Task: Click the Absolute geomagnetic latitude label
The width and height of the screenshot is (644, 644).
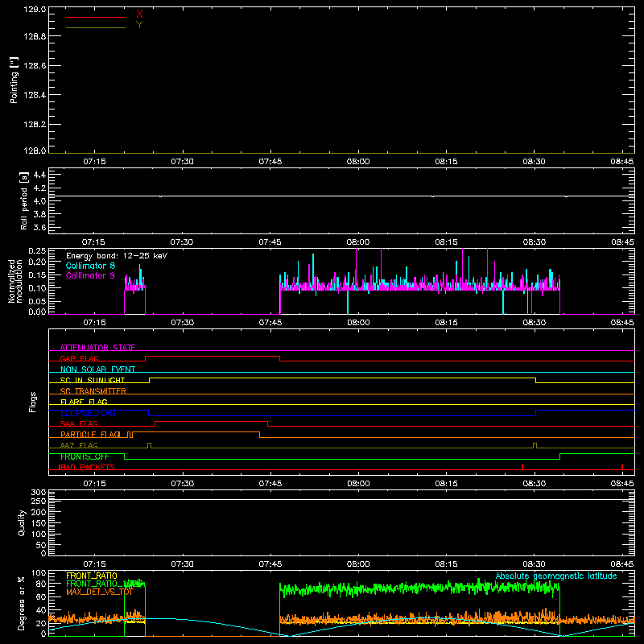Action: pyautogui.click(x=556, y=576)
